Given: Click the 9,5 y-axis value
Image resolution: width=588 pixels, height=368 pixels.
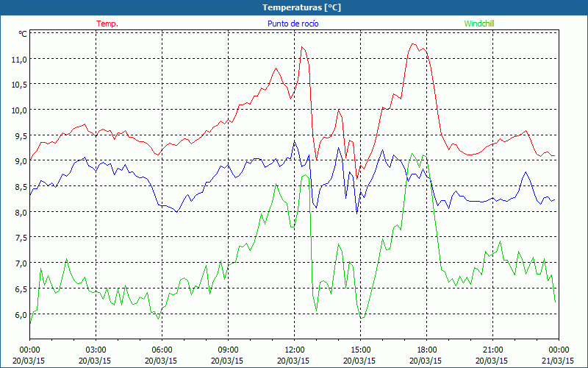Looking at the screenshot, I should coord(21,136).
